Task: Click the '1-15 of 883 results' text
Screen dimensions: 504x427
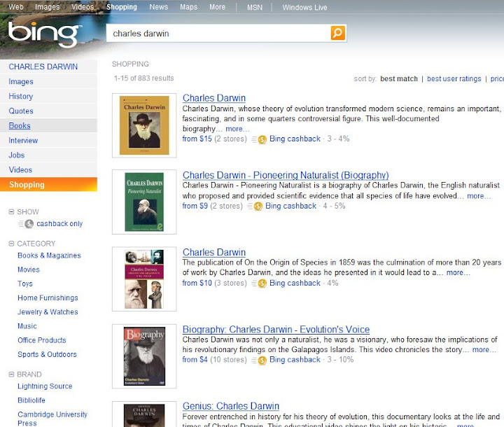Action: click(144, 78)
